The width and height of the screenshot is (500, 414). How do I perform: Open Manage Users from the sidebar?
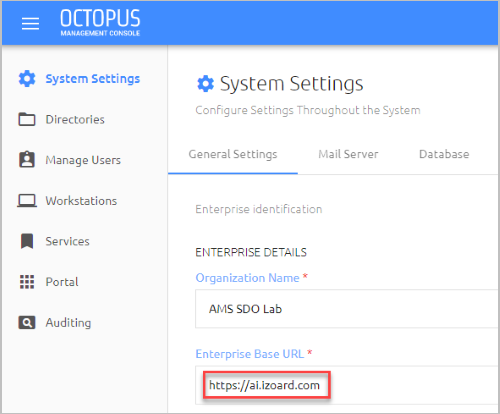83,160
